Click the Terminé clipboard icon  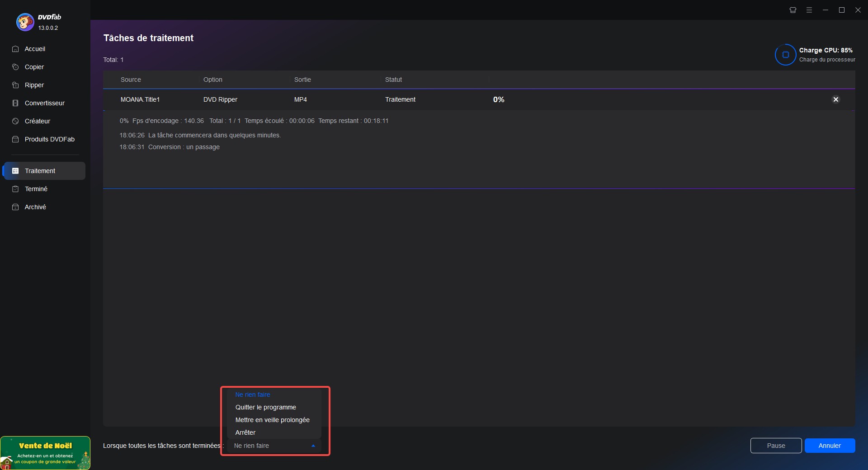point(15,189)
